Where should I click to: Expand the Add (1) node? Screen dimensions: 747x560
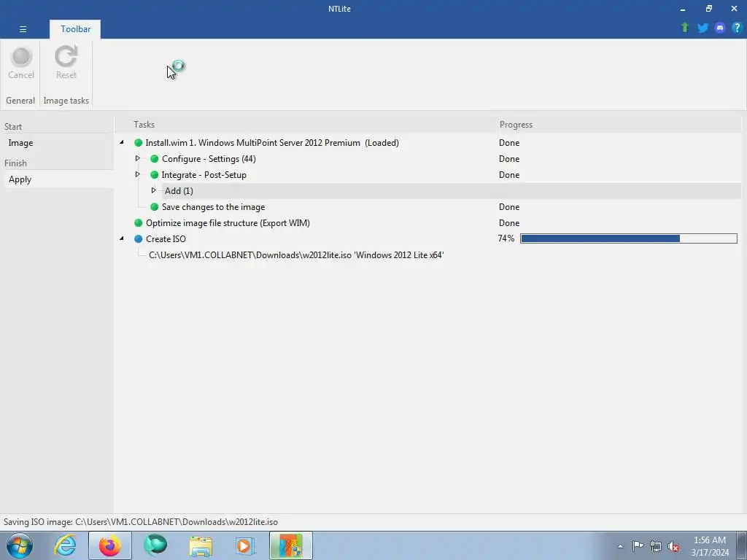pyautogui.click(x=153, y=190)
